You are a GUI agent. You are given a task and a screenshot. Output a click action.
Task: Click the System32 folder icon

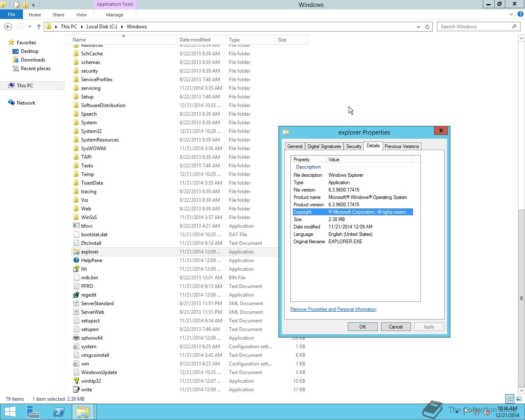(76, 131)
